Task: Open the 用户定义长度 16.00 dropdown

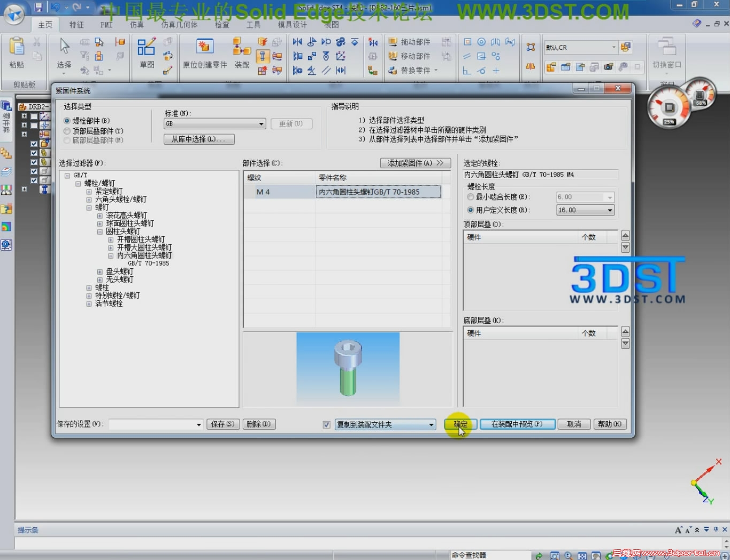Action: pyautogui.click(x=585, y=210)
